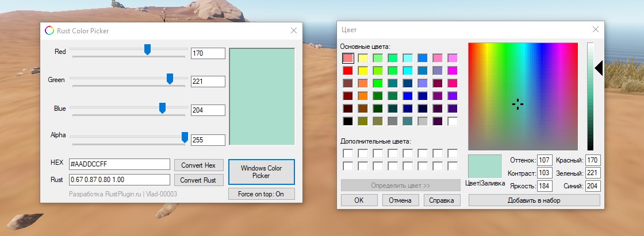Click the Оттенок hue value field
This screenshot has height=236, width=644.
click(544, 160)
